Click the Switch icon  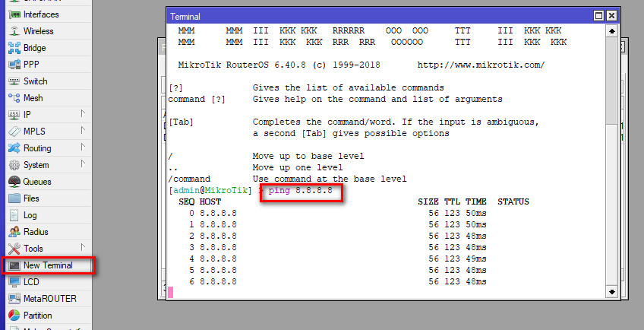pyautogui.click(x=14, y=81)
